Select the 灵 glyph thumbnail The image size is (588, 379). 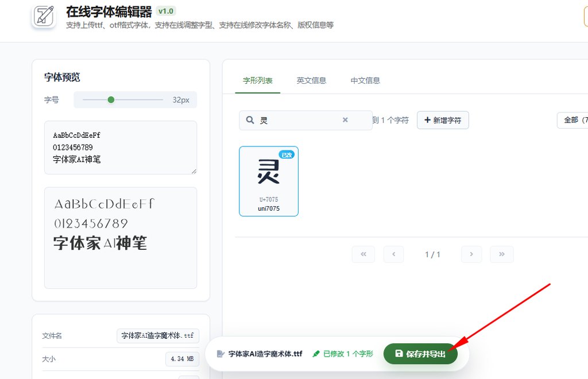[268, 172]
